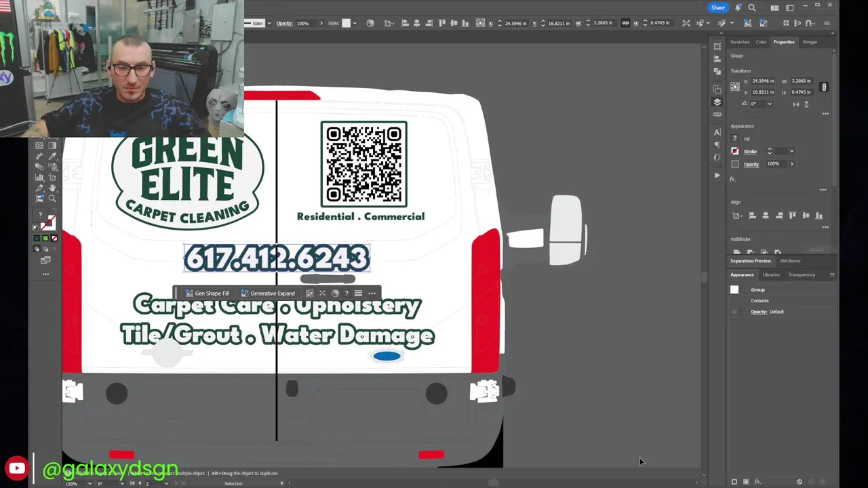Expand Opacity flyout arrow in Properties
The image size is (868, 488).
coord(792,164)
